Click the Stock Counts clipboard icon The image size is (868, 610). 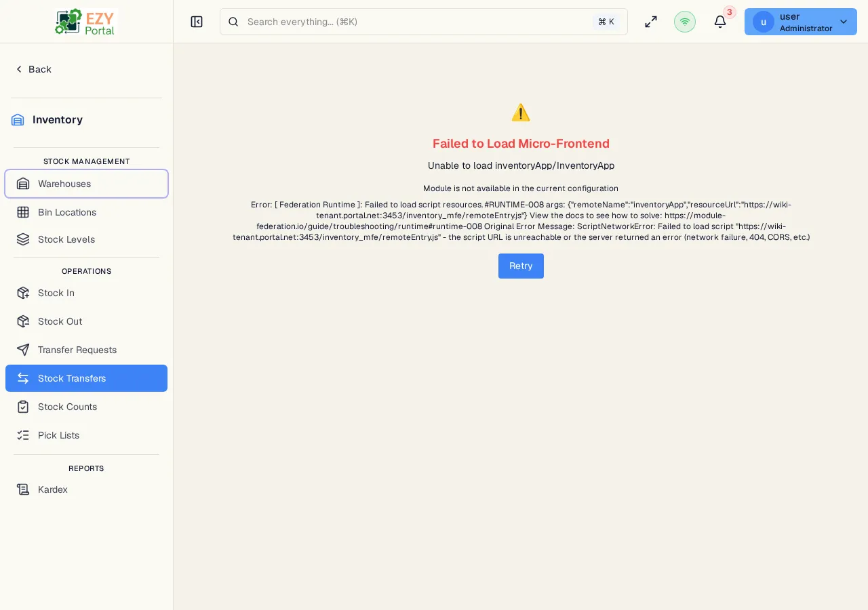point(23,407)
